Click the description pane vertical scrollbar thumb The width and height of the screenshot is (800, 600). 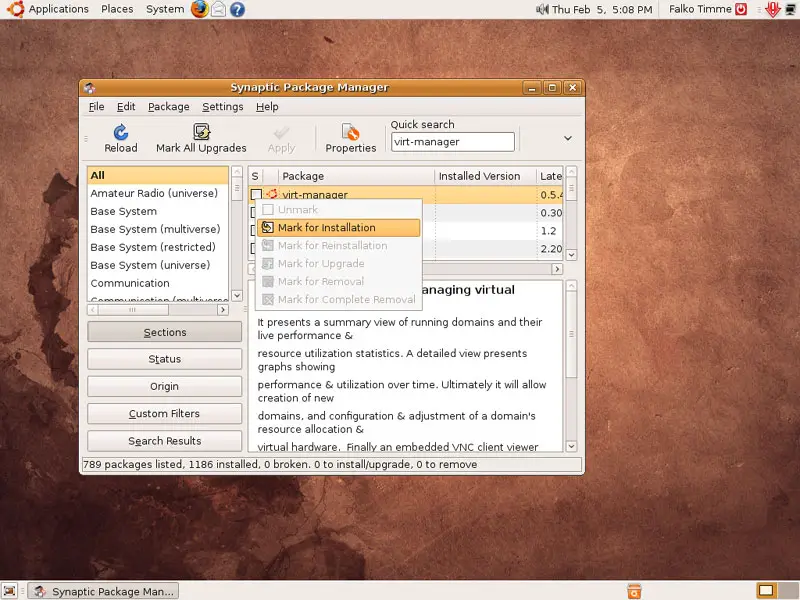point(571,335)
